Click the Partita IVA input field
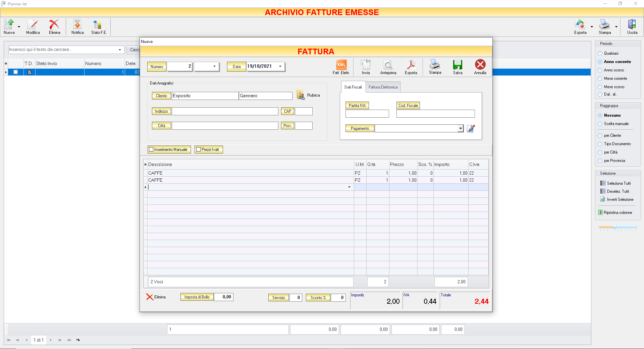644x349 pixels. pos(367,114)
